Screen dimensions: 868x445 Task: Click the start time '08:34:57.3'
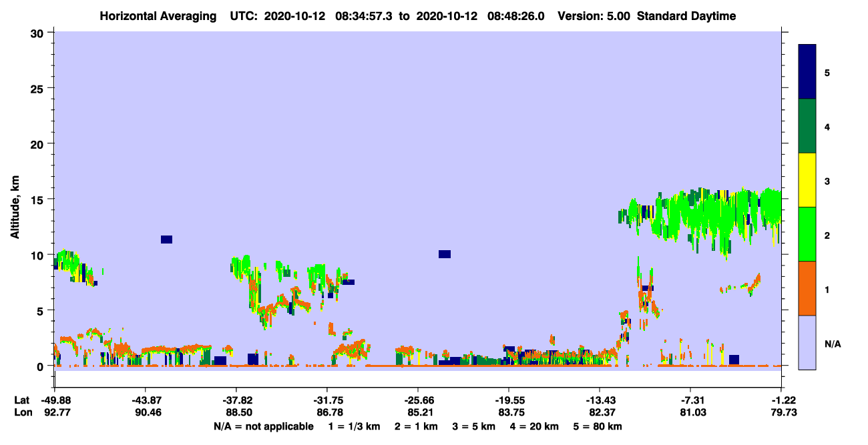tap(363, 16)
